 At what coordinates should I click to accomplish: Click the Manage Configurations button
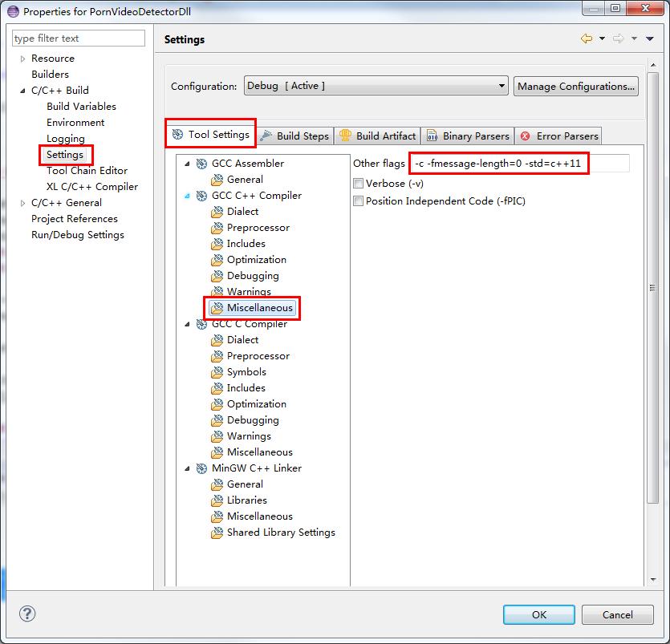pyautogui.click(x=576, y=87)
